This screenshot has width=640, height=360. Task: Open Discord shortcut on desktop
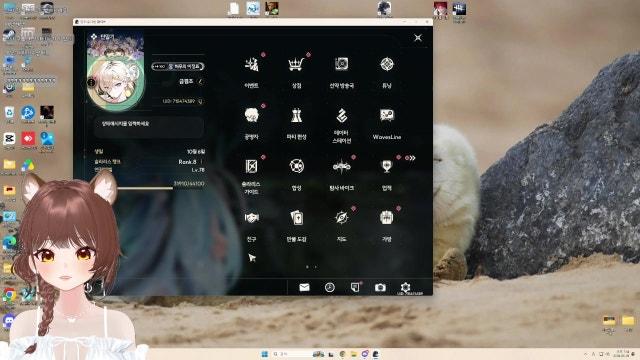pos(9,321)
